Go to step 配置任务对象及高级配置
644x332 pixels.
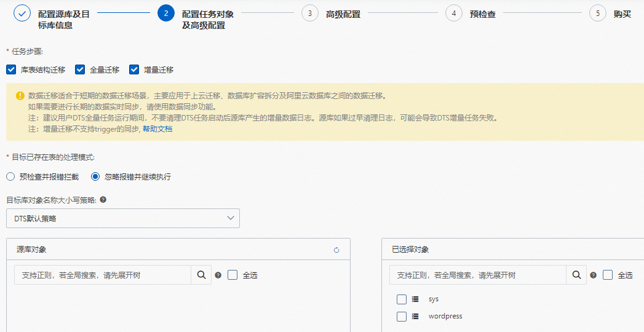(x=208, y=20)
